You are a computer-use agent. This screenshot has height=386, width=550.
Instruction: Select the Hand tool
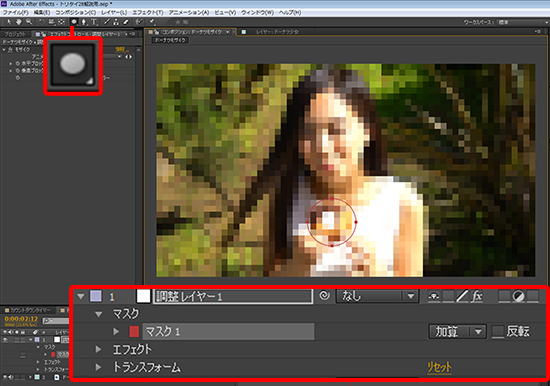pyautogui.click(x=18, y=22)
